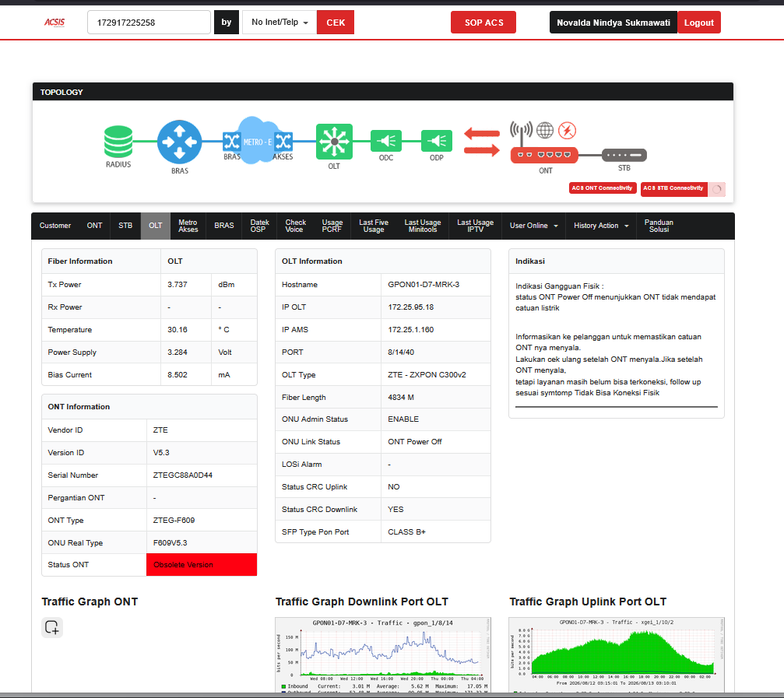This screenshot has width=784, height=698.
Task: Select the red ONT device icon
Action: tap(544, 155)
